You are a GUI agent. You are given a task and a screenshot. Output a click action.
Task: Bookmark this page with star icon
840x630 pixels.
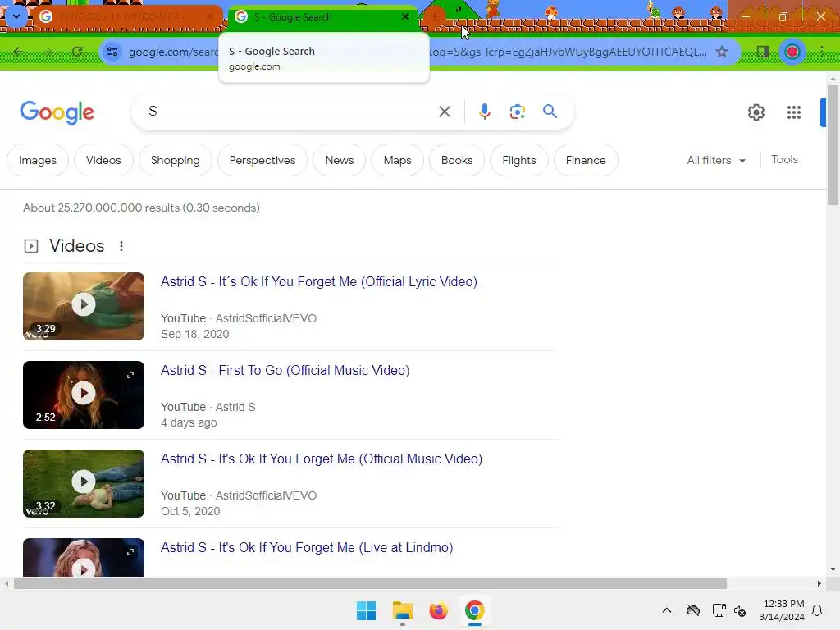722,52
